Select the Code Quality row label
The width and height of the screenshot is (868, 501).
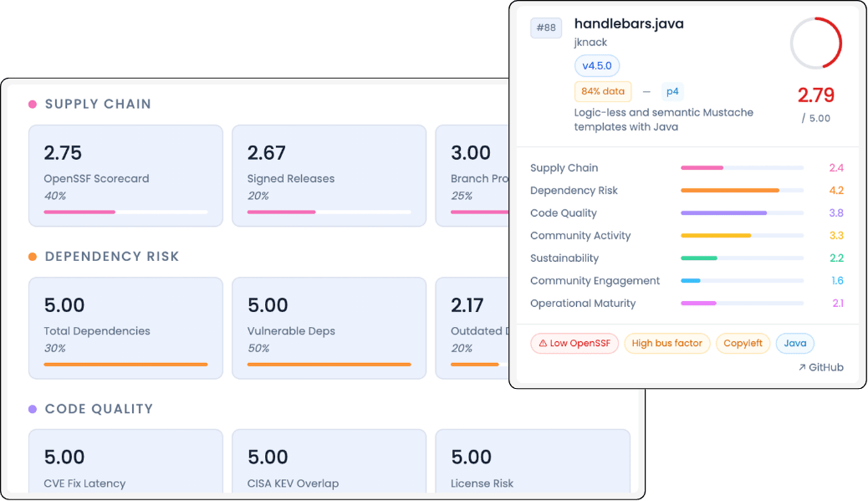tap(564, 213)
